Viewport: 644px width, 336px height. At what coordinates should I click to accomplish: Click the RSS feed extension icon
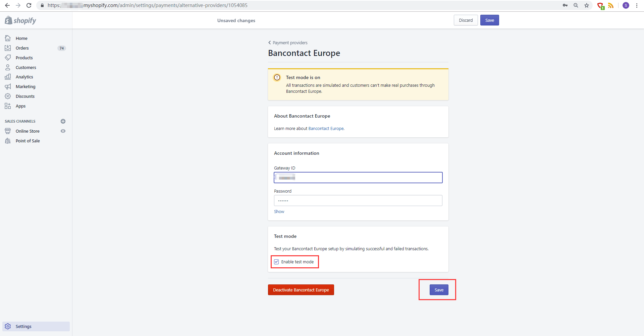[611, 5]
